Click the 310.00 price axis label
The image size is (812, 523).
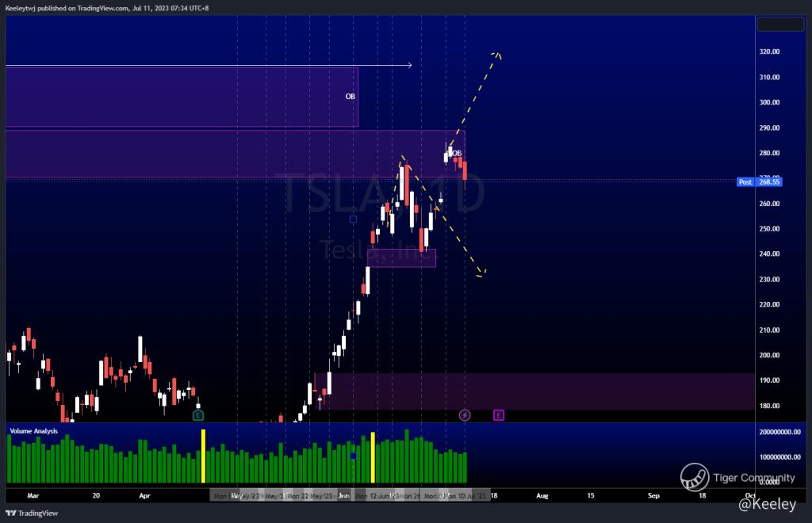(769, 77)
